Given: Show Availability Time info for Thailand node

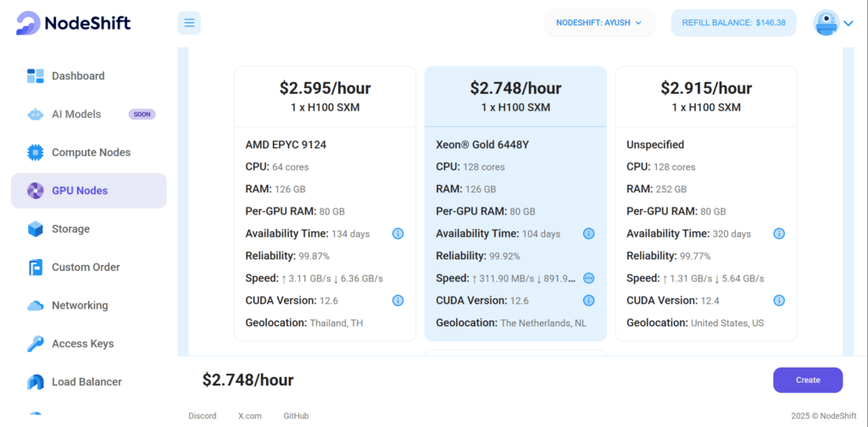Looking at the screenshot, I should (x=398, y=234).
